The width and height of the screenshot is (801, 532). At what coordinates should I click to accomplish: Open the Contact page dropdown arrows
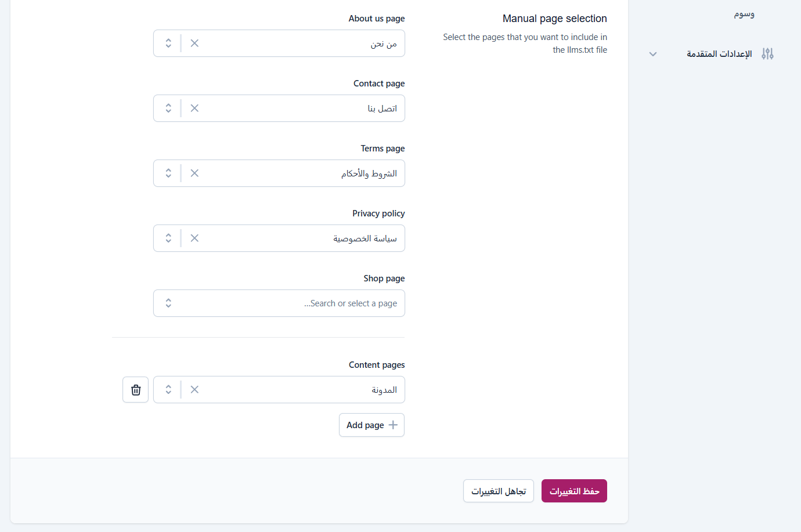168,108
